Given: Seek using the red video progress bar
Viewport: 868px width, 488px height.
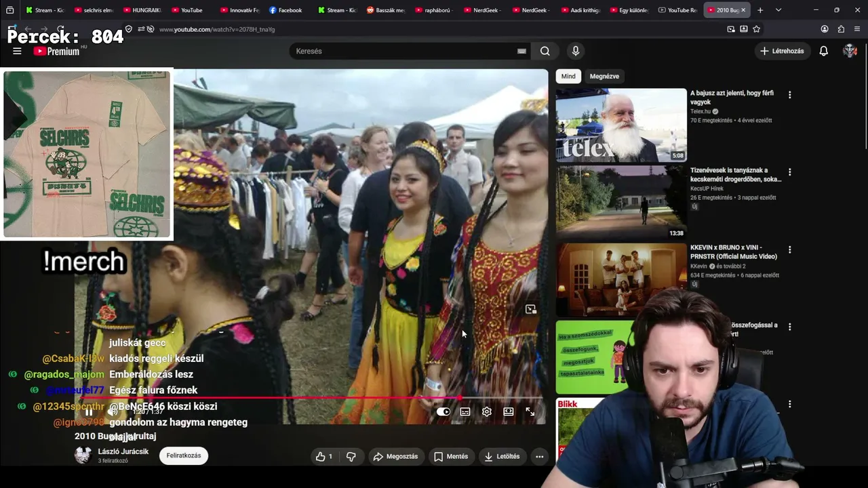Looking at the screenshot, I should click(x=309, y=398).
